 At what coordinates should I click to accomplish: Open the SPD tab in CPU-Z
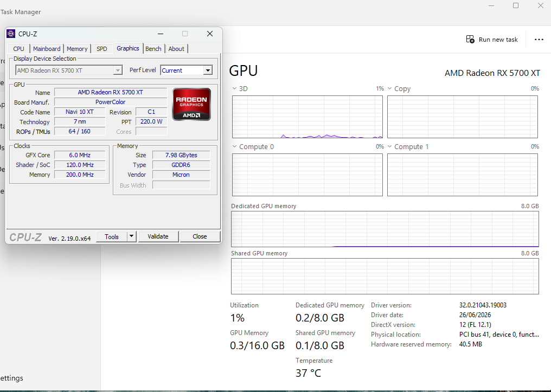pos(102,49)
